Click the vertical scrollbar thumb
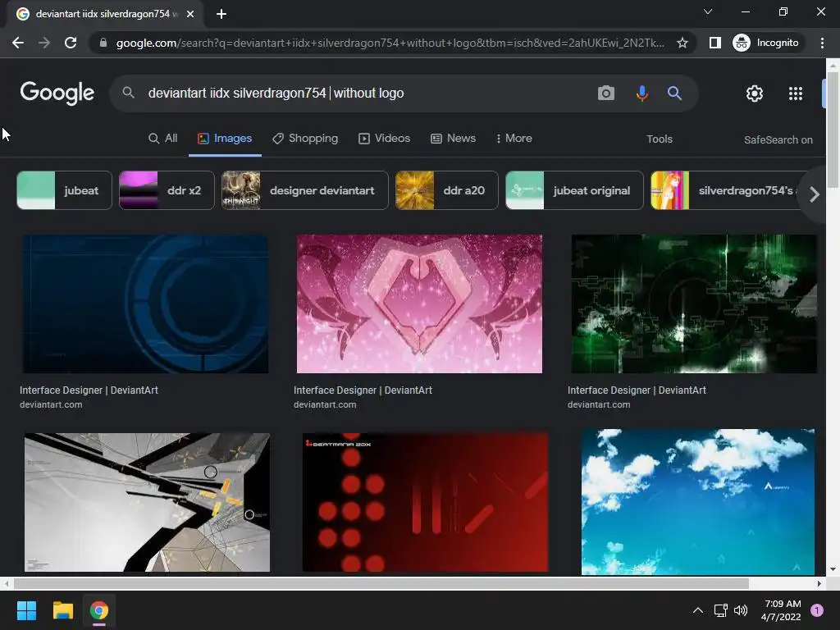The image size is (840, 630). point(833,130)
